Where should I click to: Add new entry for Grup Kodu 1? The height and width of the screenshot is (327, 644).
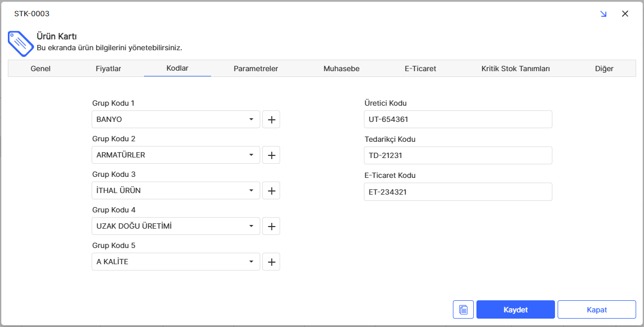click(x=271, y=119)
